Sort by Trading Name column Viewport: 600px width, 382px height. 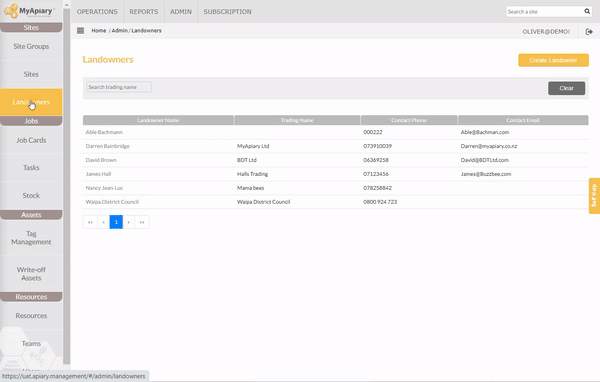[297, 120]
